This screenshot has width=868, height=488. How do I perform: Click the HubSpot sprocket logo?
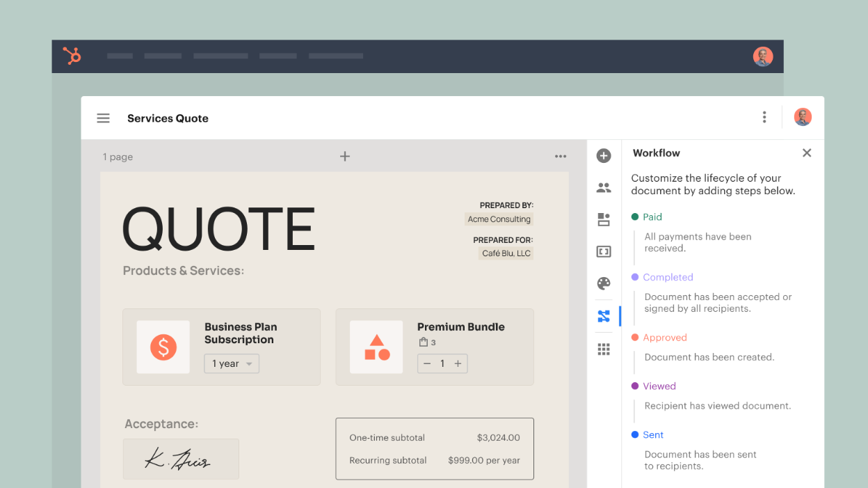pyautogui.click(x=72, y=56)
